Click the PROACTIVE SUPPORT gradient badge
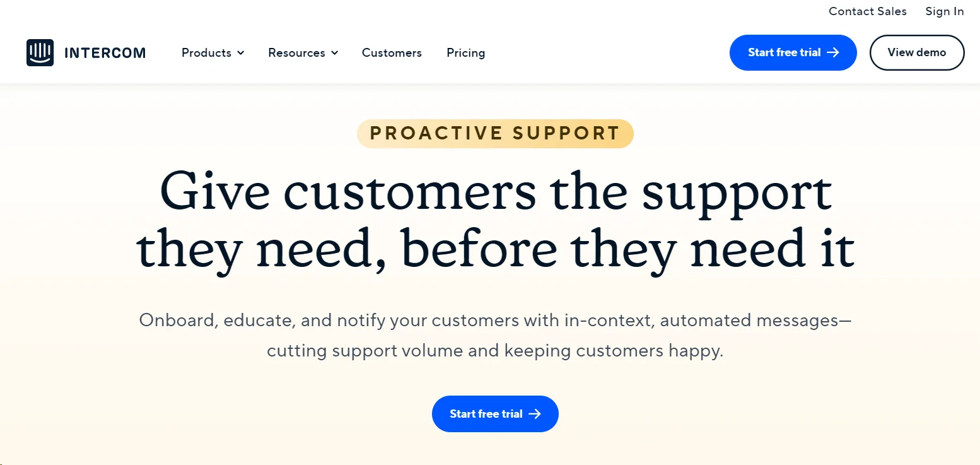Image resolution: width=980 pixels, height=465 pixels. point(495,134)
